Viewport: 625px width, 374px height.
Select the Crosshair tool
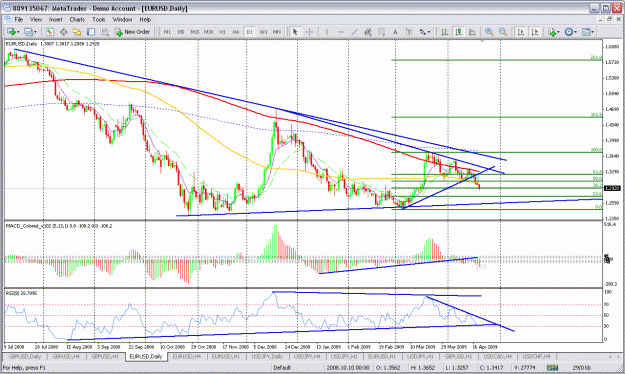click(309, 32)
